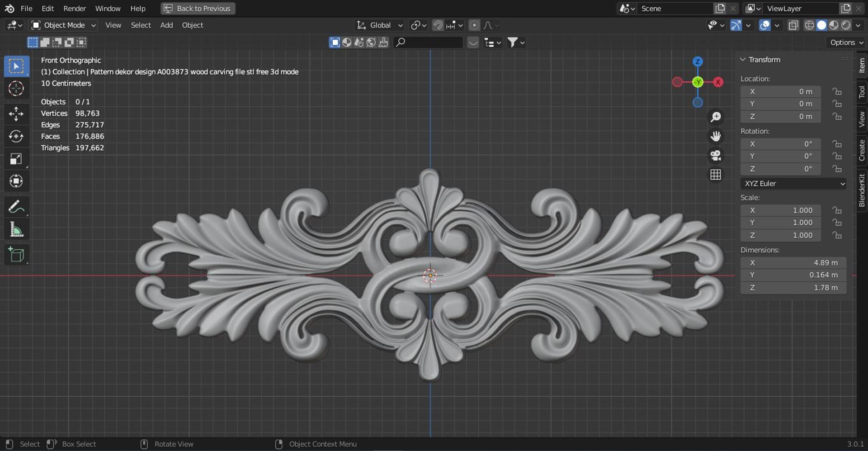Toggle camera view with camera icon

pos(716,156)
